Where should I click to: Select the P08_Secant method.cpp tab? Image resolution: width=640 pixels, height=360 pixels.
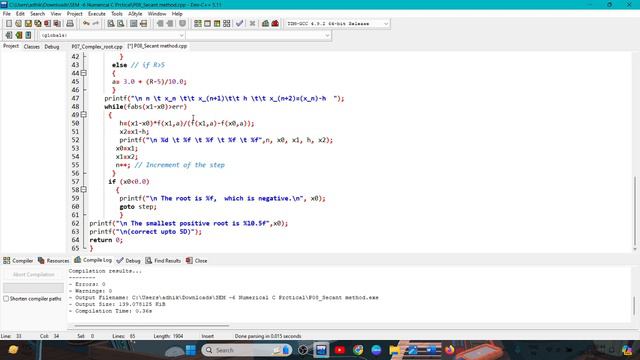pos(158,46)
